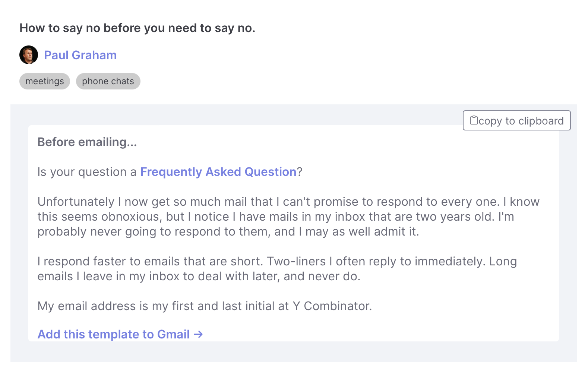The height and width of the screenshot is (369, 588).
Task: Open the Paul Graham author link
Action: 80,55
